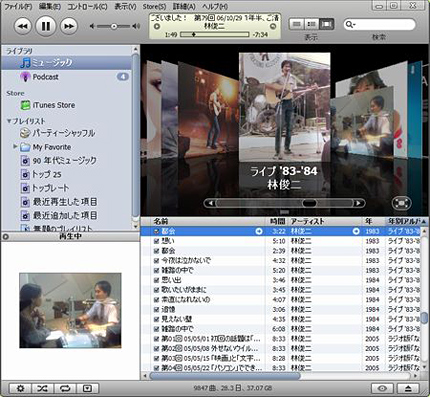Open the ファイル(F) menu
This screenshot has width=430, height=397.
18,6
